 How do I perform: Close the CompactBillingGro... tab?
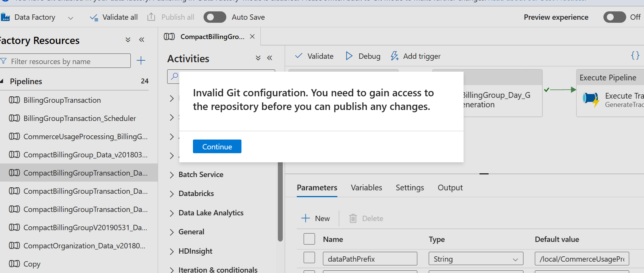click(252, 36)
